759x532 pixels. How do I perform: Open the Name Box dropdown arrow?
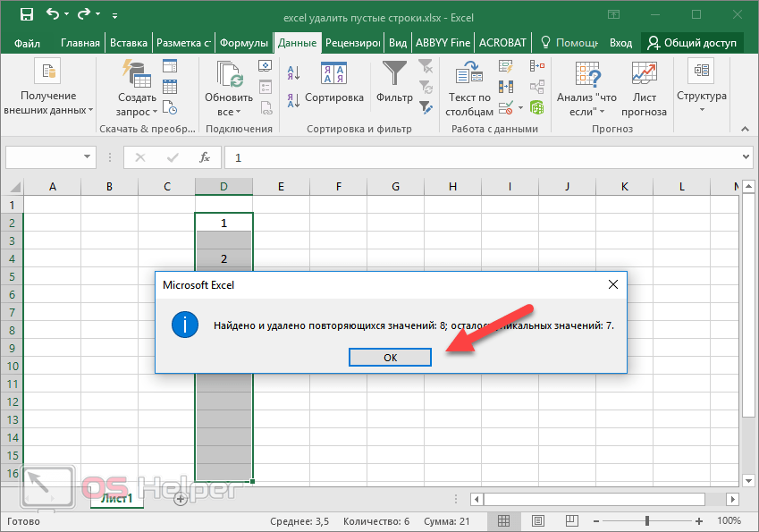[x=88, y=157]
